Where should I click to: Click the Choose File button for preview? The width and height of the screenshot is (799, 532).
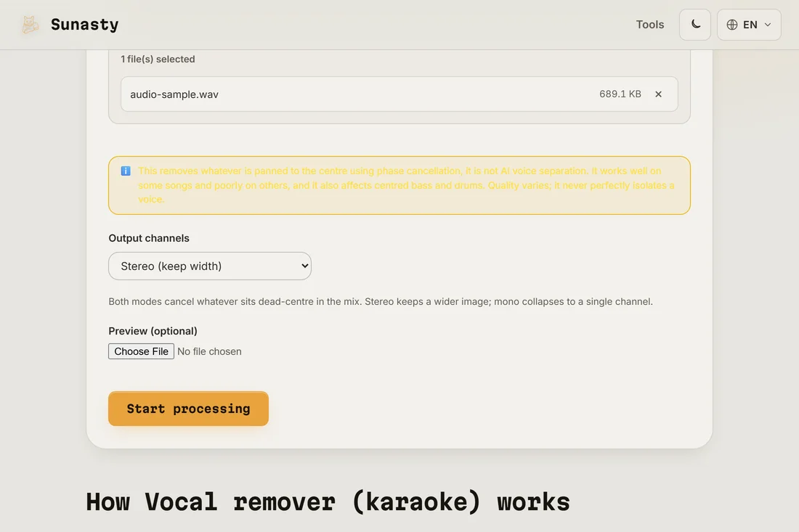(141, 351)
